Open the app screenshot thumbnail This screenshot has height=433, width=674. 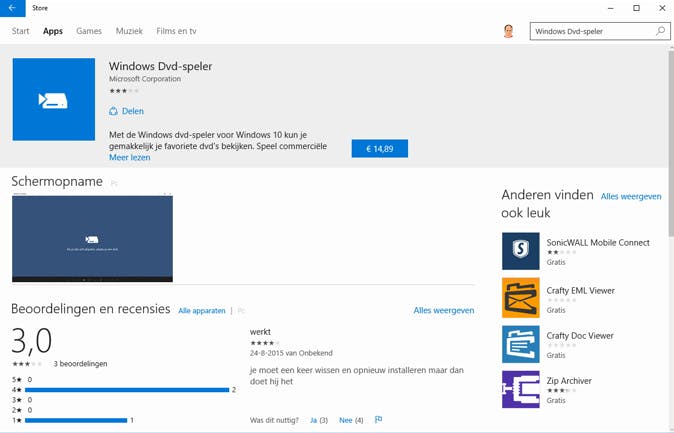(x=92, y=238)
